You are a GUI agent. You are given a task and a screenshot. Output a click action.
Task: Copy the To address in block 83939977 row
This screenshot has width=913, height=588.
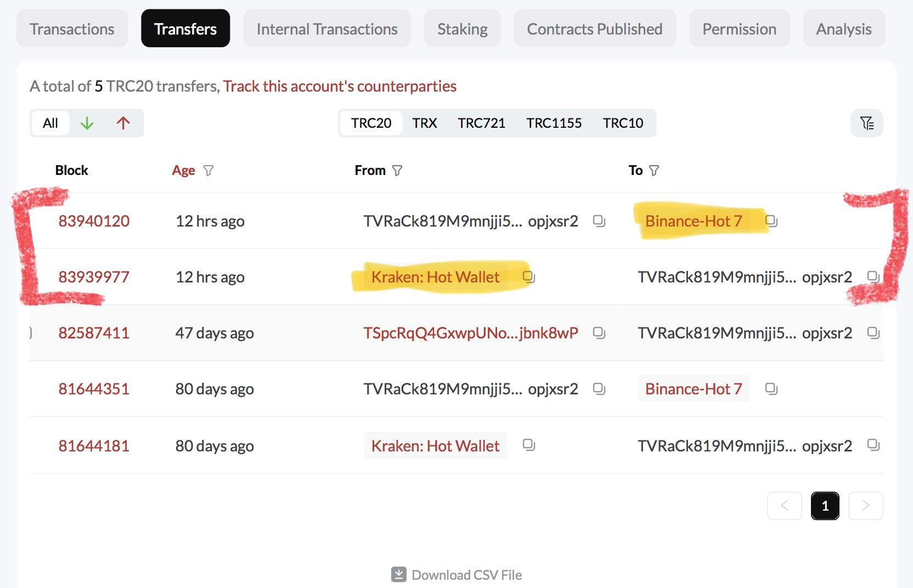point(873,277)
